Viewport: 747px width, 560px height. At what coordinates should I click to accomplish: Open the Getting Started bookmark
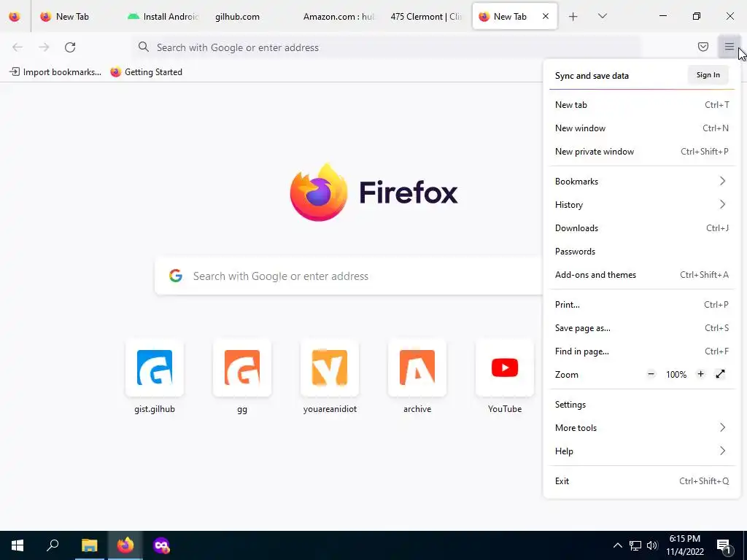coord(146,72)
